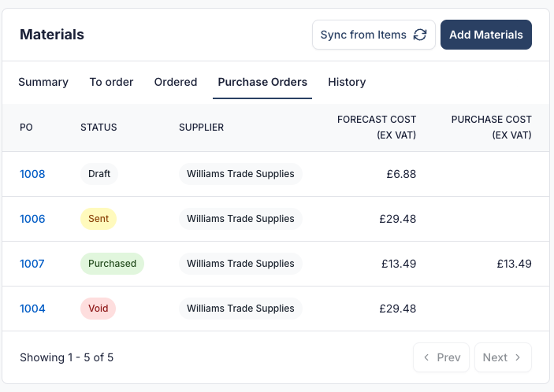Click the yellow Sent status badge
The image size is (554, 392).
99,219
